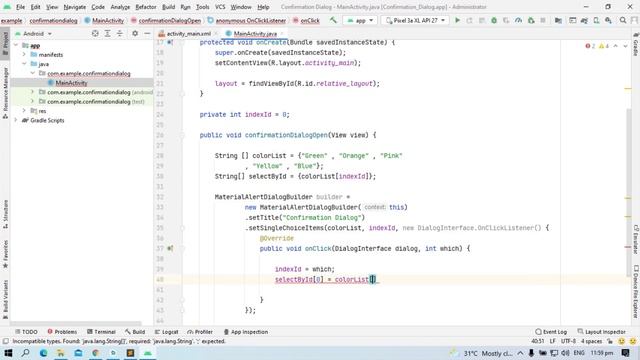Viewport: 640px width, 360px height.
Task: Click the Debug app bug icon
Action: [x=494, y=20]
